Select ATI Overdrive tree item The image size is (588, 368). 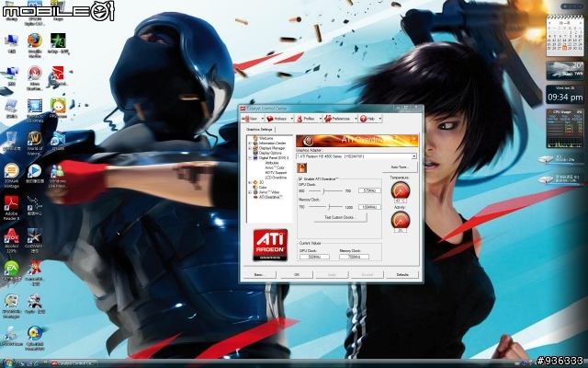[x=271, y=197]
